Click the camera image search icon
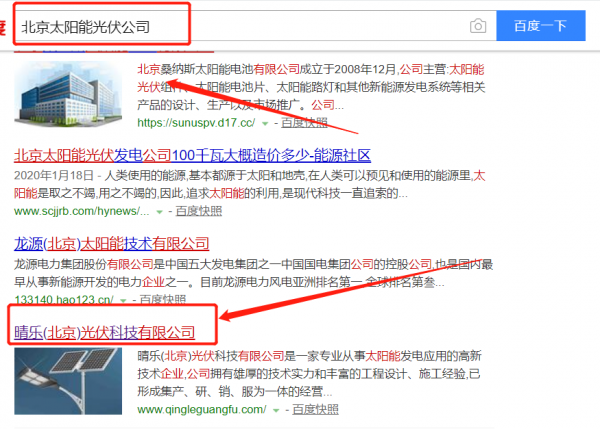The width and height of the screenshot is (600, 429). 478,26
